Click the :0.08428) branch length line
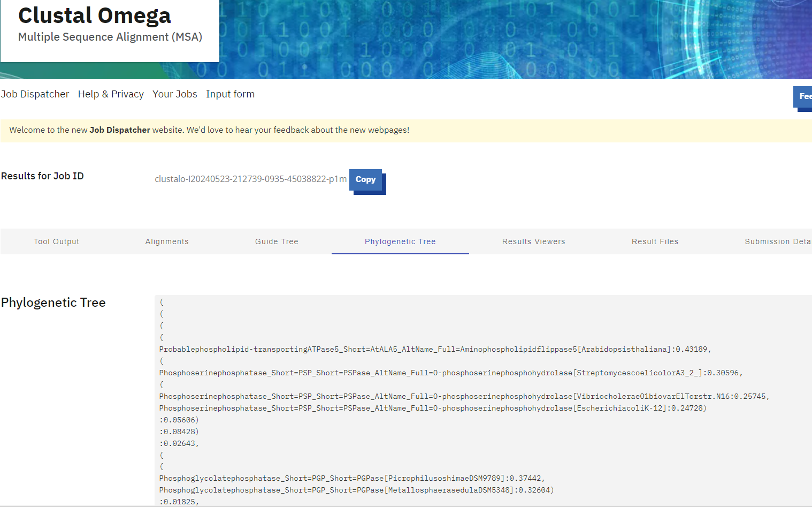812x507 pixels. coord(179,432)
